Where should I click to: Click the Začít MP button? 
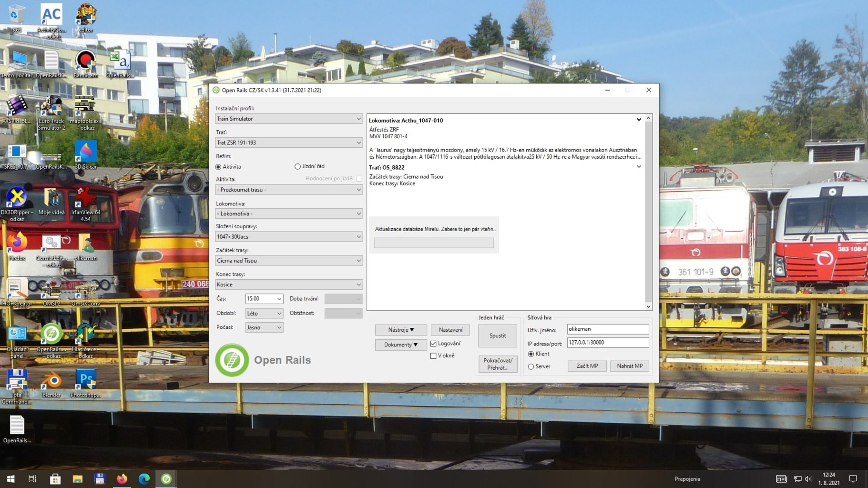pos(587,366)
